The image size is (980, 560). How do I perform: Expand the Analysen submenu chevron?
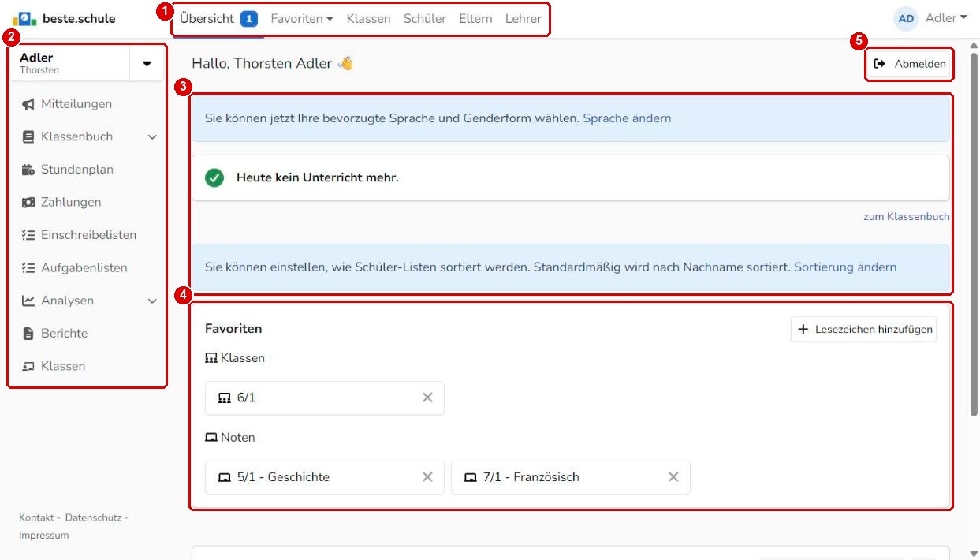pyautogui.click(x=152, y=301)
